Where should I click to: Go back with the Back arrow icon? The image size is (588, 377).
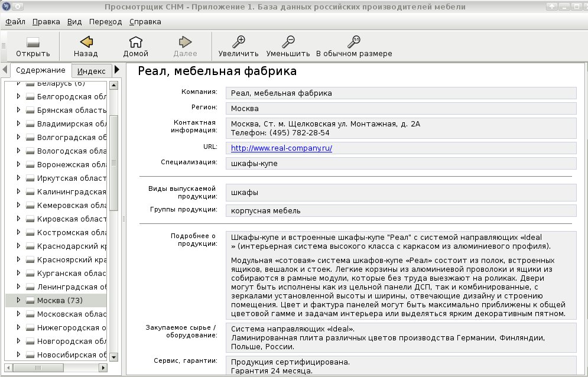point(86,41)
